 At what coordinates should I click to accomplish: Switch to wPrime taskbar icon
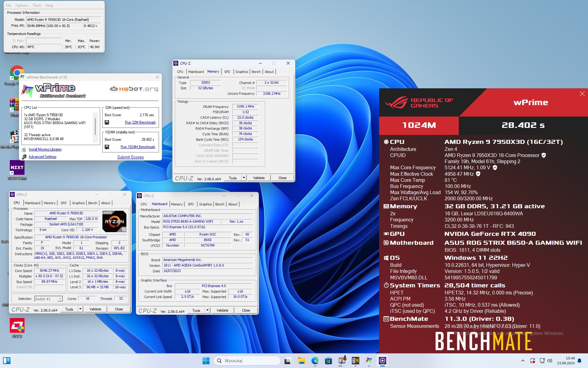[369, 361]
